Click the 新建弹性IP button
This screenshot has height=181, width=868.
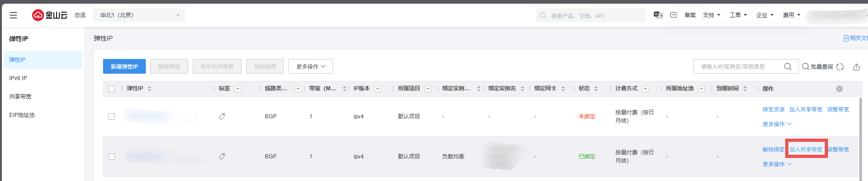click(124, 66)
